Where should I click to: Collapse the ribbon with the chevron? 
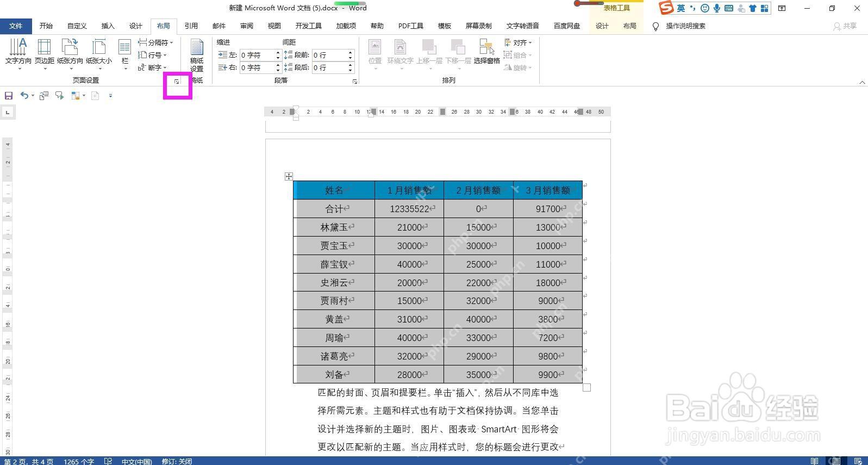point(862,82)
